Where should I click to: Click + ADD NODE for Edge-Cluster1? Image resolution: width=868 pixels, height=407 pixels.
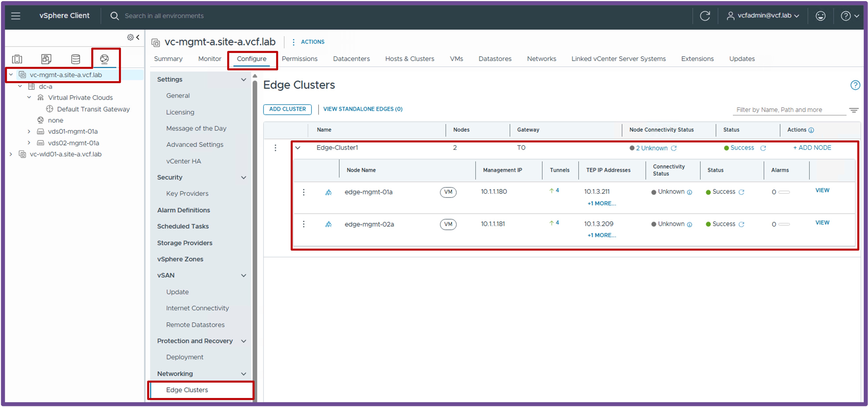tap(812, 148)
